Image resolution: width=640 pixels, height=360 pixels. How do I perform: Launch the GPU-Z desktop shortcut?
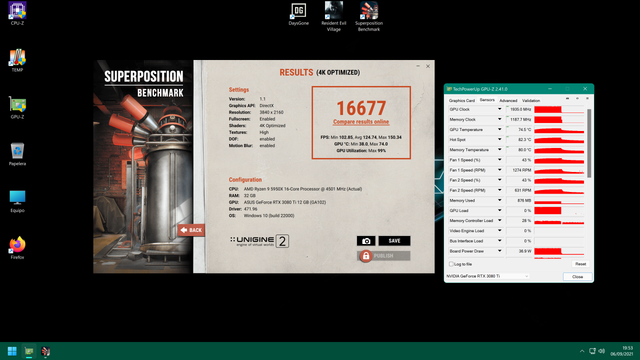pos(17,107)
